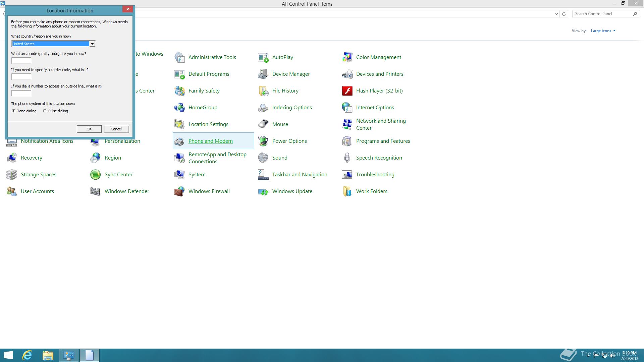644x362 pixels.
Task: Close the Location Information dialog
Action: click(127, 9)
